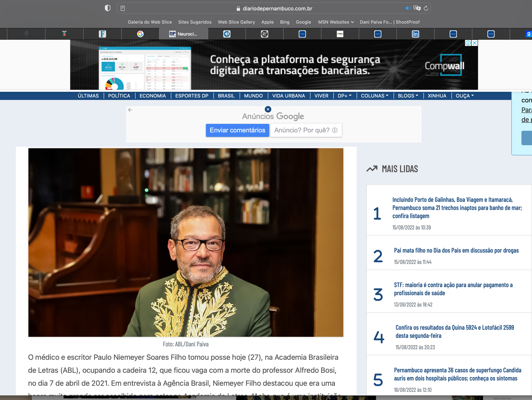Select ECONOMIA in the navigation bar
This screenshot has width=532, height=400.
153,96
